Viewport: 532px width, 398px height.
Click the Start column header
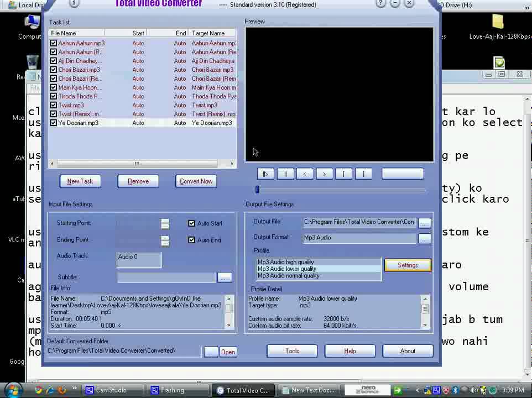(126, 33)
